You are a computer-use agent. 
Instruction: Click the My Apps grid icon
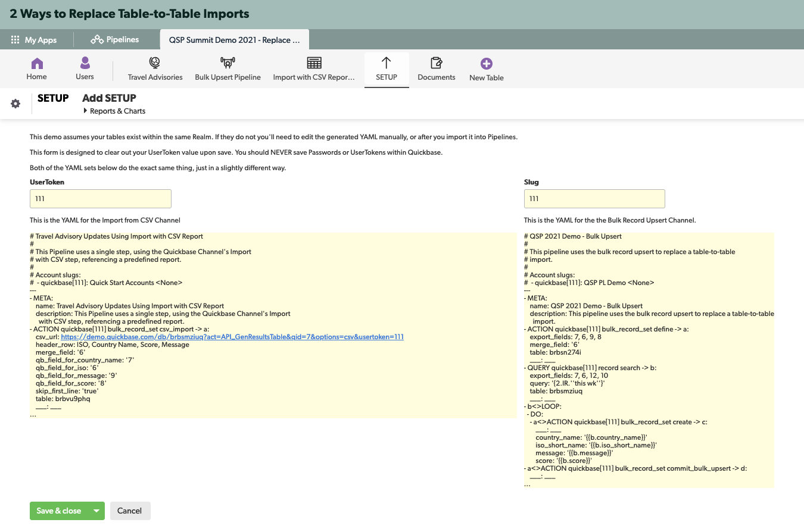[15, 40]
